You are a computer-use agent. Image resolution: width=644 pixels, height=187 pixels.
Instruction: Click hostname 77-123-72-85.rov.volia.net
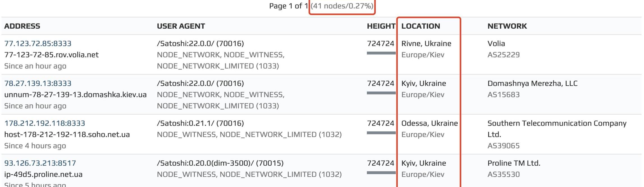[51, 55]
